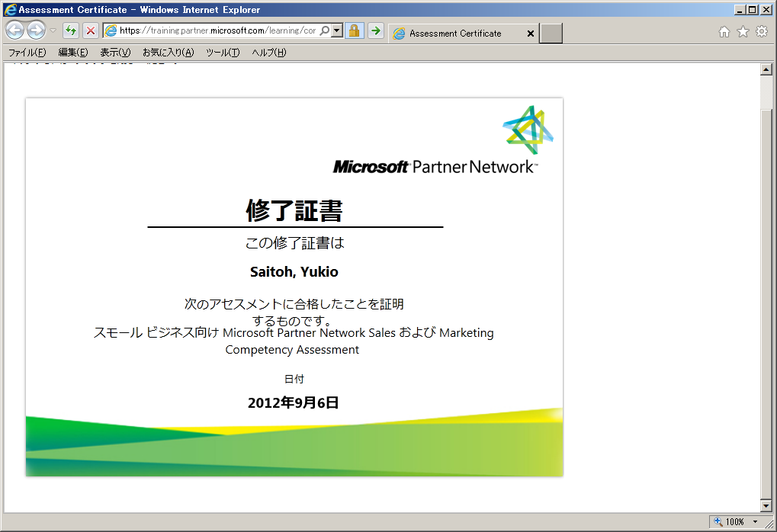
Task: Click the search magnifier in address bar
Action: [324, 31]
